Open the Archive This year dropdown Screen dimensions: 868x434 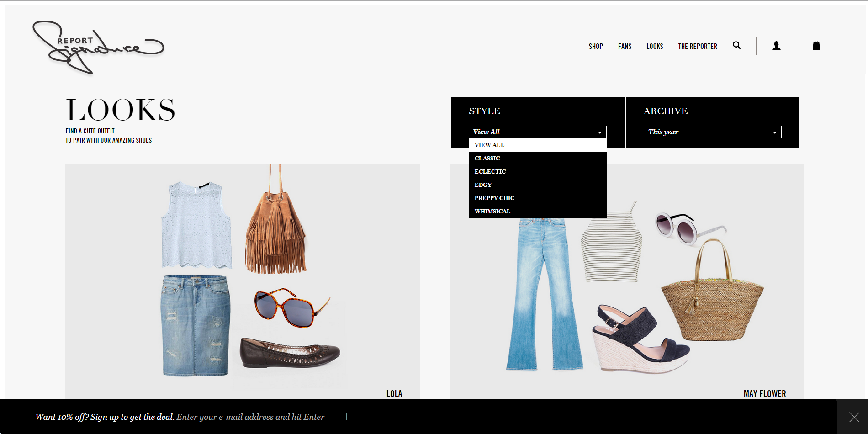[712, 132]
